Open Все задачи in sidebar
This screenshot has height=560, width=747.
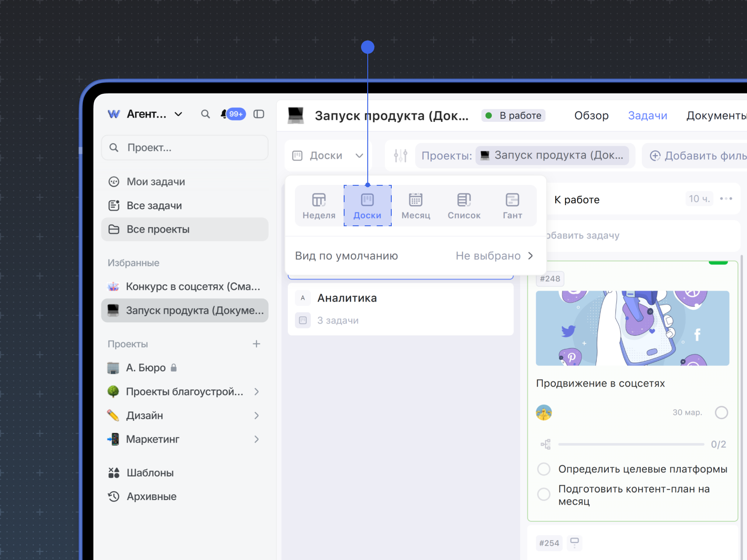pyautogui.click(x=154, y=206)
